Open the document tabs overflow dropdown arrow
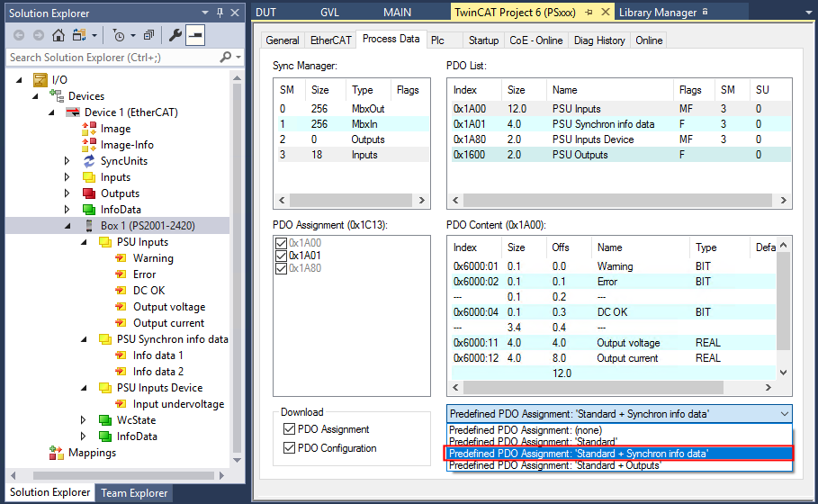 808,13
